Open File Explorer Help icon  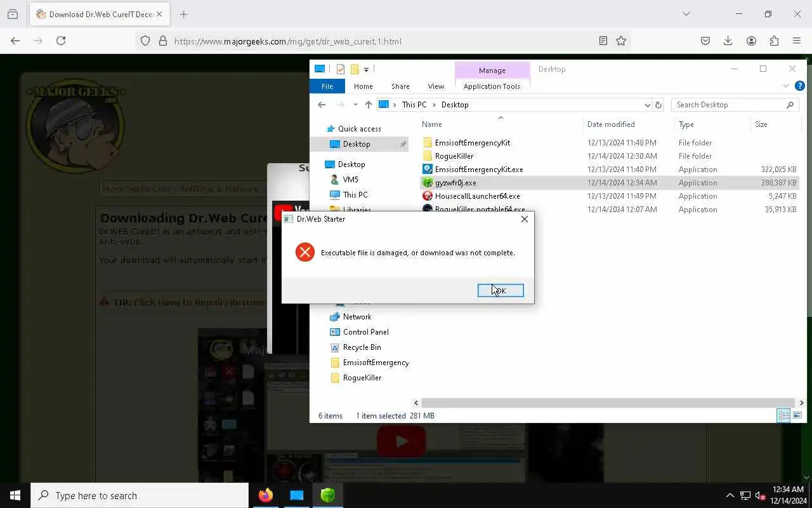coord(800,86)
